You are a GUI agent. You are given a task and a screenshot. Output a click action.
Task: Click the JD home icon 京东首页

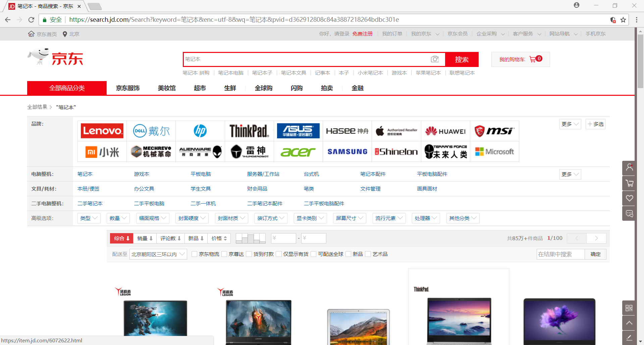click(x=31, y=34)
